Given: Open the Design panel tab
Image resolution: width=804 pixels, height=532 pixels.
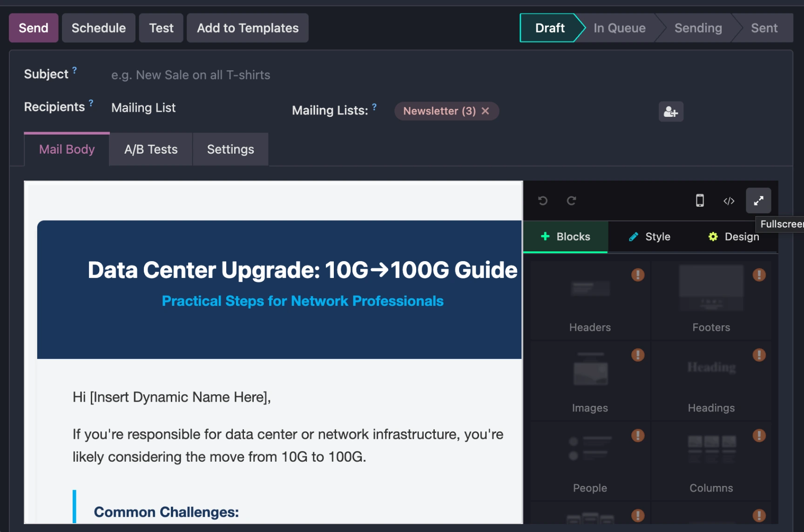Looking at the screenshot, I should coord(734,237).
